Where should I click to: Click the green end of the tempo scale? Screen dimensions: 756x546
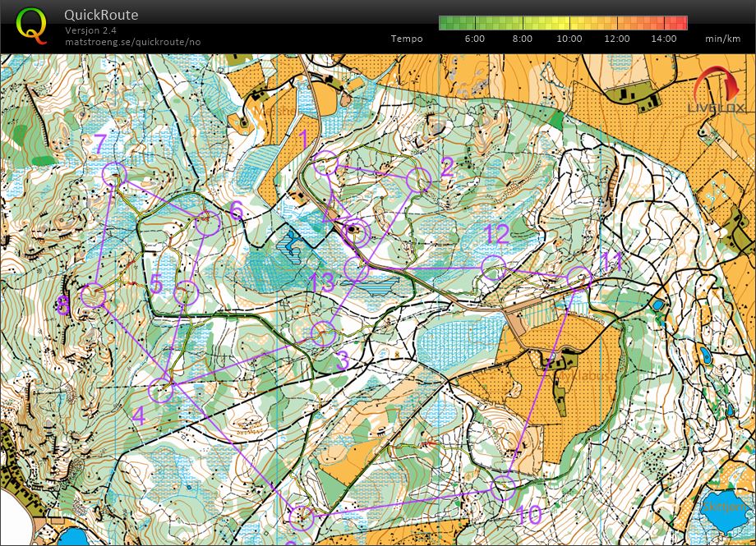click(445, 23)
